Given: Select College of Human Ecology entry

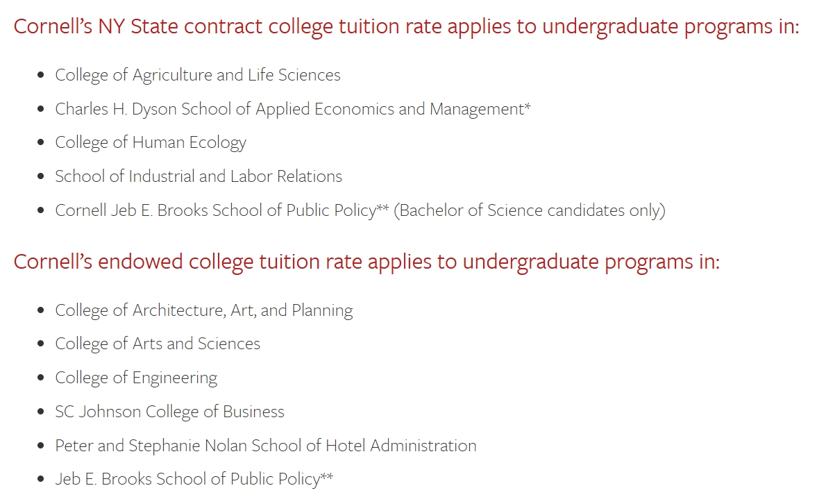Looking at the screenshot, I should [151, 143].
